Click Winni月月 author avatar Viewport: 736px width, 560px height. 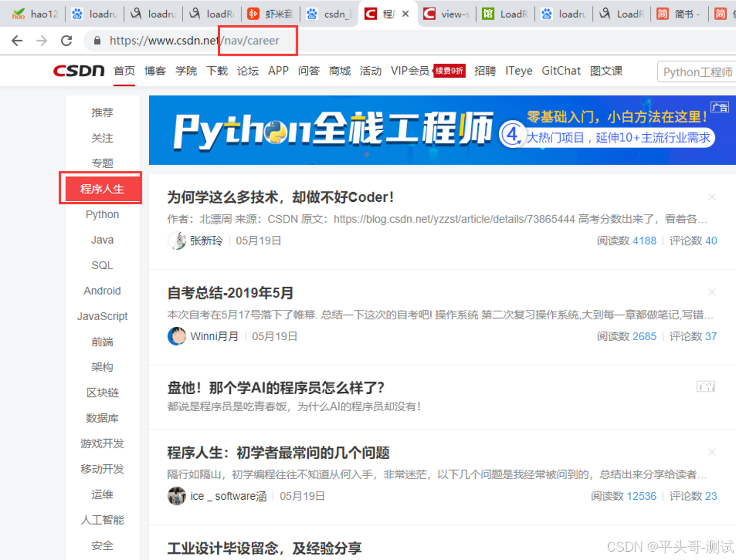(x=177, y=336)
